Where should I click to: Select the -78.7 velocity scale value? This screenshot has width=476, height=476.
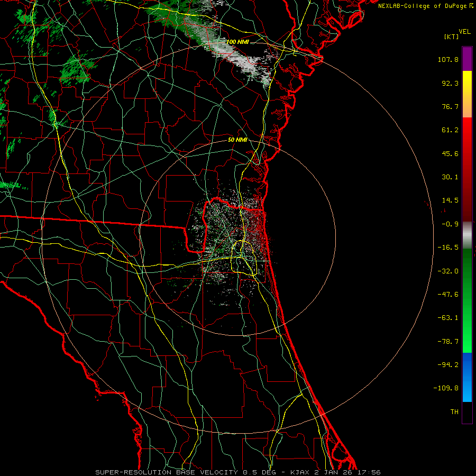click(x=448, y=342)
